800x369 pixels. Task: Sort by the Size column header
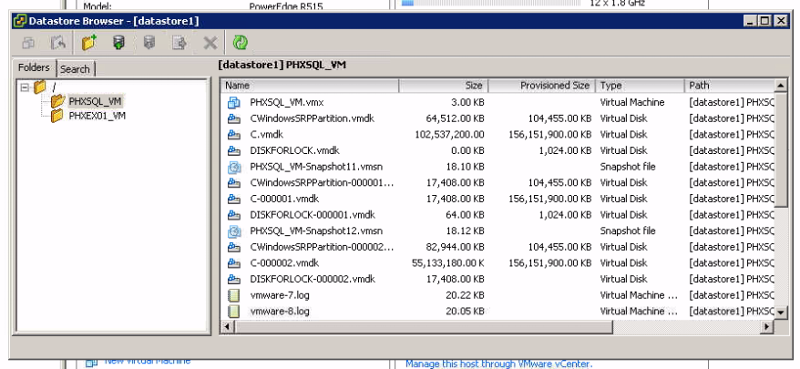pos(443,85)
